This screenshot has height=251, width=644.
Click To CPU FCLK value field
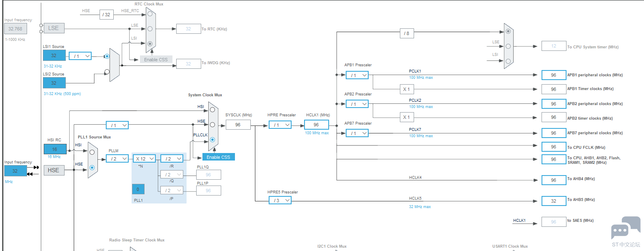pos(554,147)
